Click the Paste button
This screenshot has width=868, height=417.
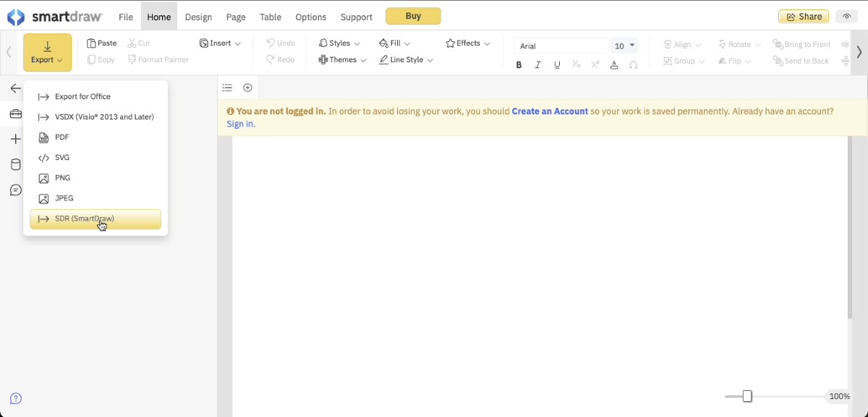point(101,43)
